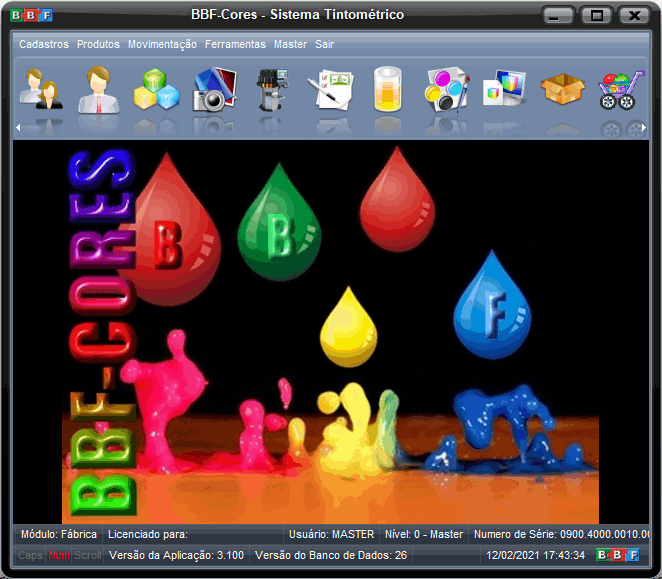Open the yellow paint can icon

[x=388, y=89]
